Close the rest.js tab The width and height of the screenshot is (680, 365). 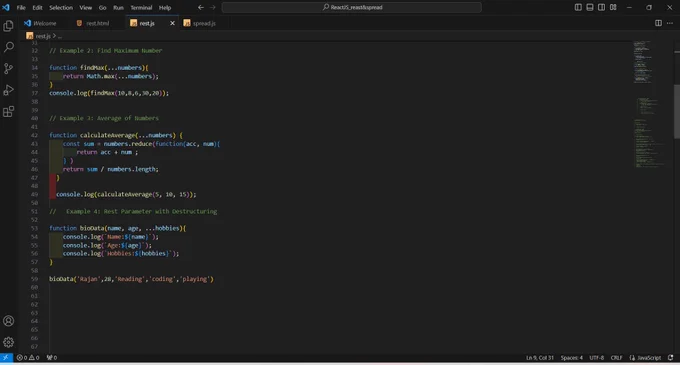pyautogui.click(x=172, y=23)
